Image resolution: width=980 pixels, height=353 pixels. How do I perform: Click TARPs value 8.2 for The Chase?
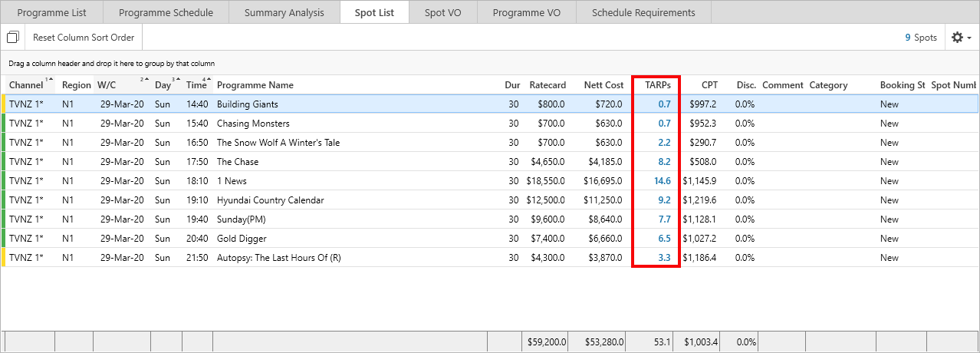664,162
